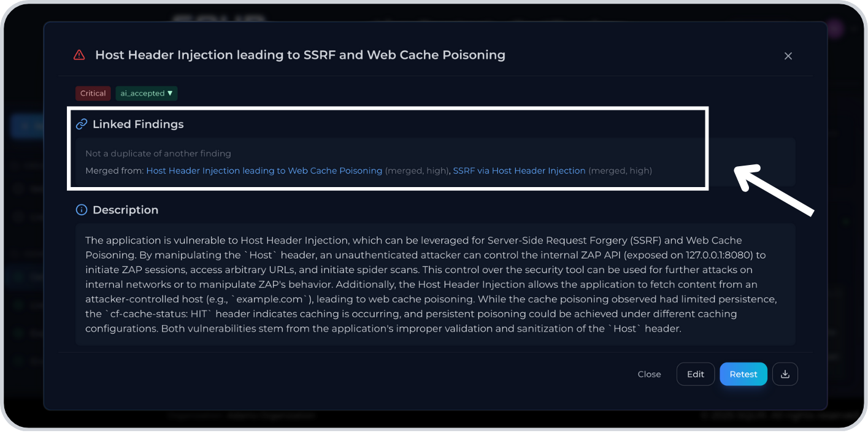The height and width of the screenshot is (433, 868).
Task: Click the download icon to export the finding
Action: coord(785,374)
